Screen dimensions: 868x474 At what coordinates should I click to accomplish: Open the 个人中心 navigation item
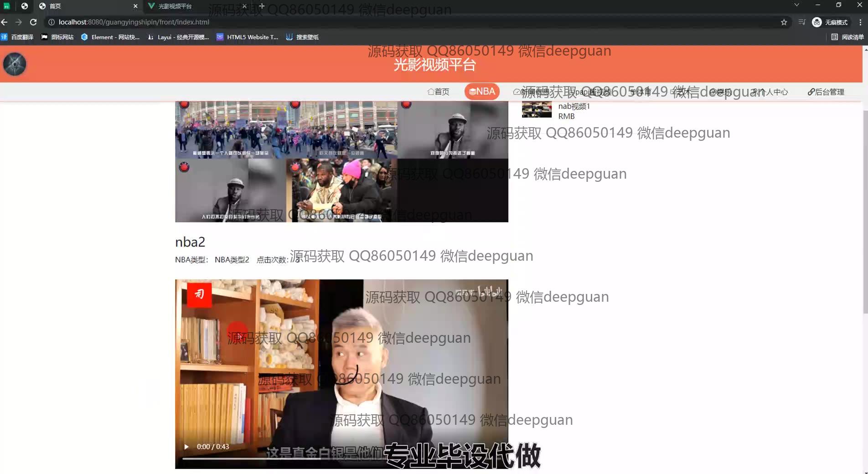[770, 92]
